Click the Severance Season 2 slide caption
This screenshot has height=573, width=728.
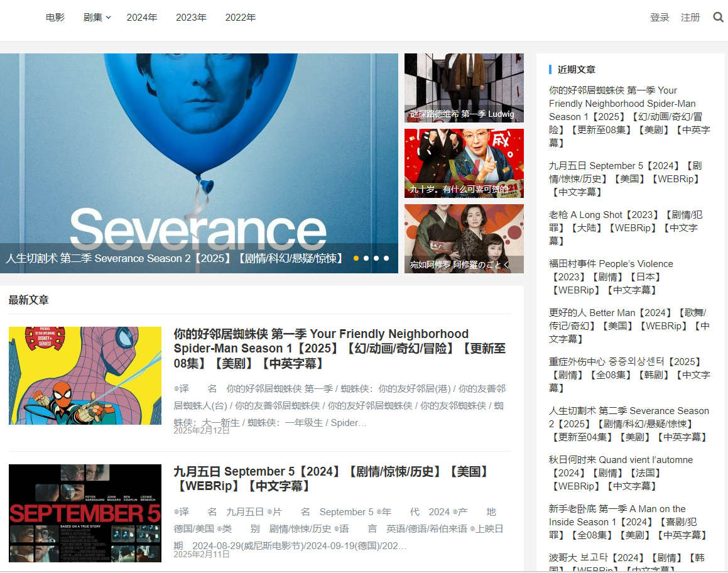pyautogui.click(x=175, y=258)
